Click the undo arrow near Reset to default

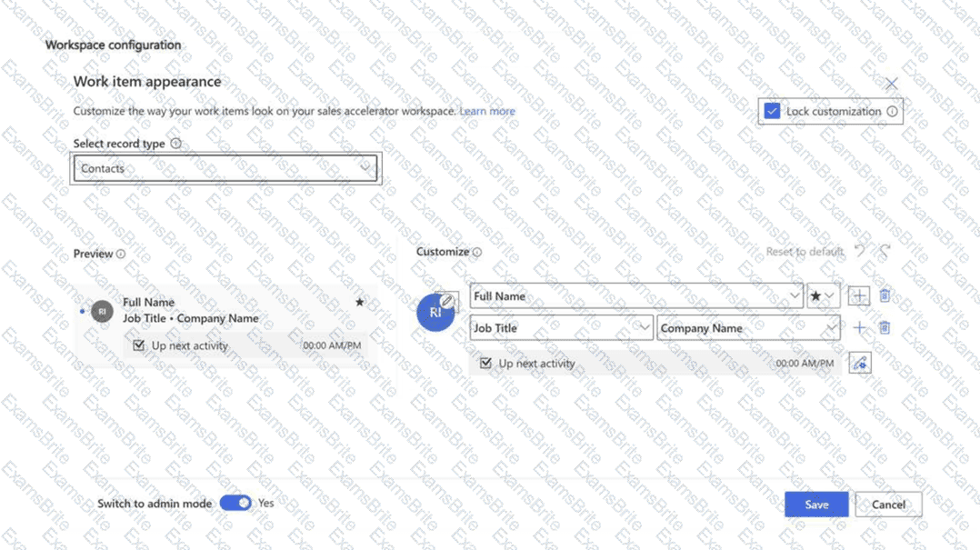pyautogui.click(x=860, y=251)
